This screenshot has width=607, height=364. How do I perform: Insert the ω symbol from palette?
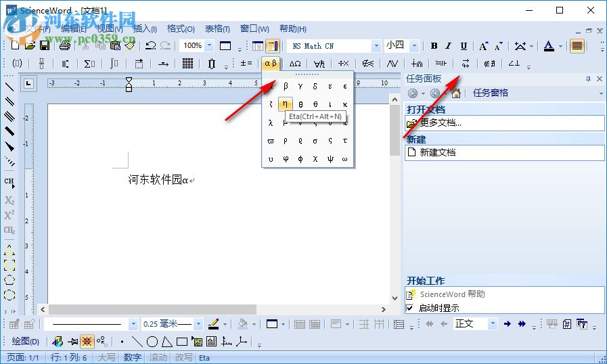(x=344, y=159)
